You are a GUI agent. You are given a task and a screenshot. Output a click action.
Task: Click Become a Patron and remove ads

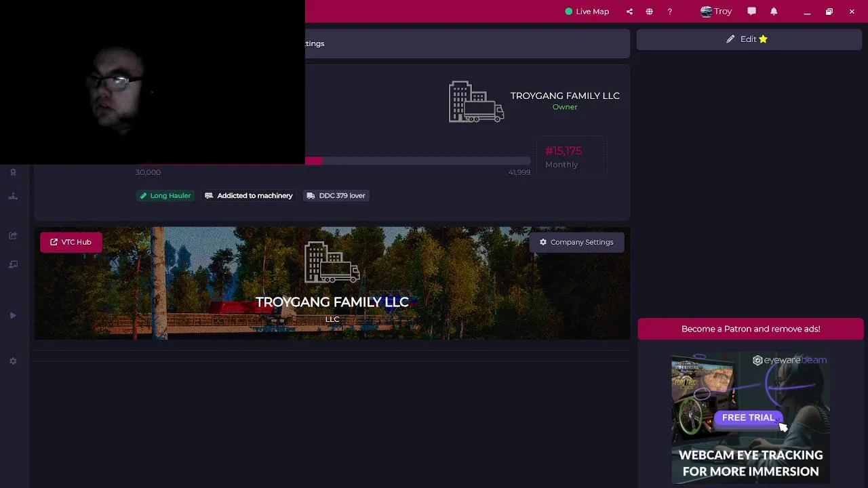pos(751,329)
